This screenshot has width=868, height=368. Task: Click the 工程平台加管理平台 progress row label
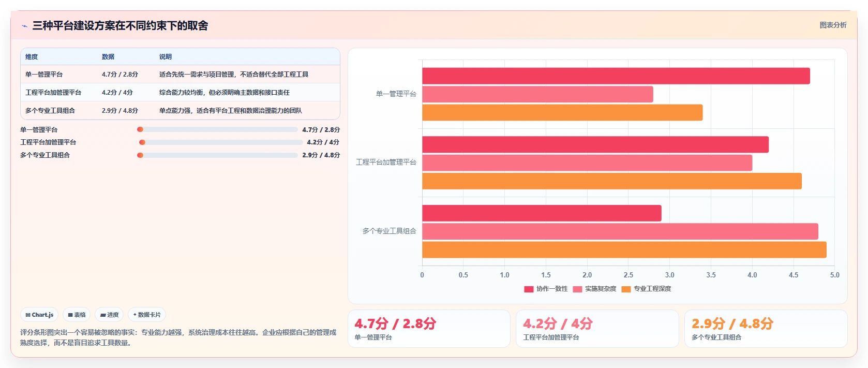click(48, 142)
